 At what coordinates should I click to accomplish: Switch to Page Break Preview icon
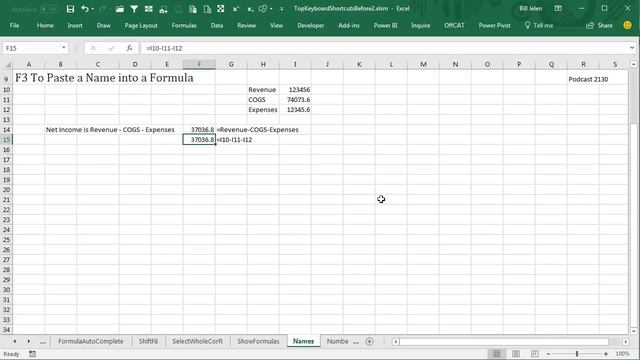[535, 354]
